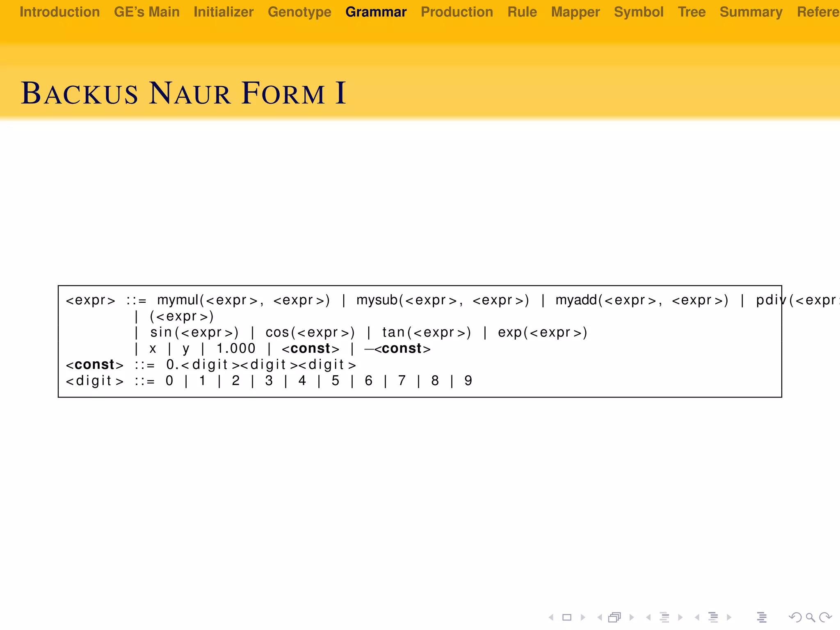Jump to GE's Main section
Screen dimensions: 840x630
click(x=147, y=12)
